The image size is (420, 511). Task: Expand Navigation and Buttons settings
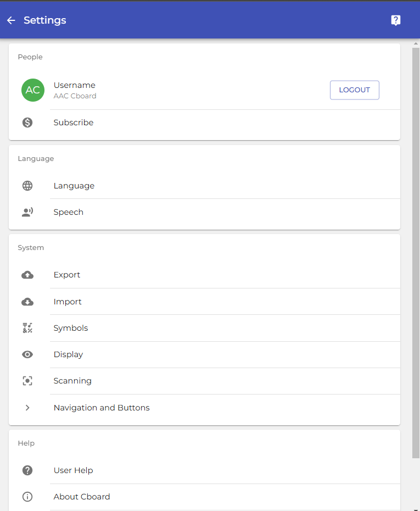point(101,408)
